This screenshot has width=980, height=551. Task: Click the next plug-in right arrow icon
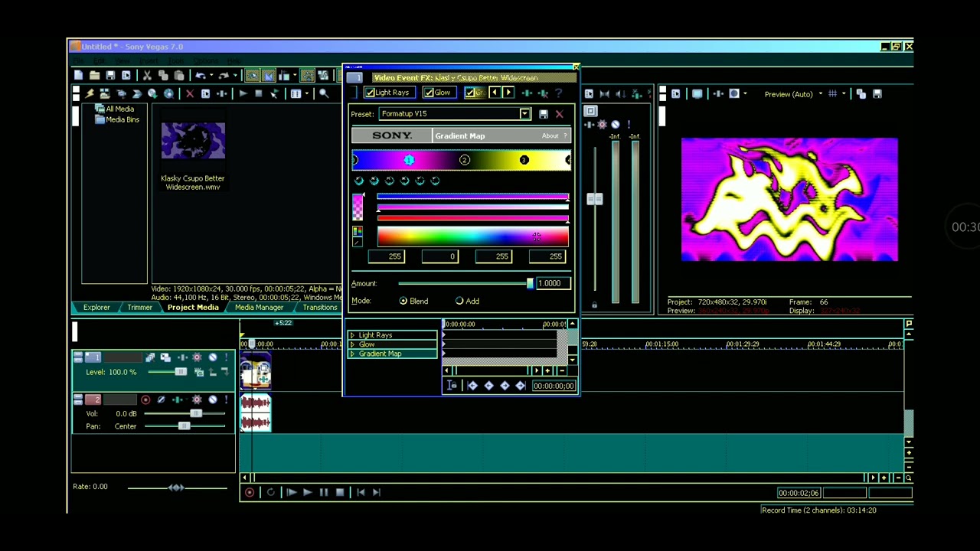(x=508, y=93)
